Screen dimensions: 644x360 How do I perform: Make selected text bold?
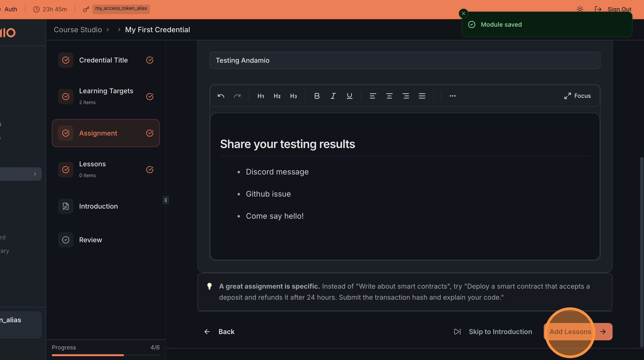pos(317,96)
